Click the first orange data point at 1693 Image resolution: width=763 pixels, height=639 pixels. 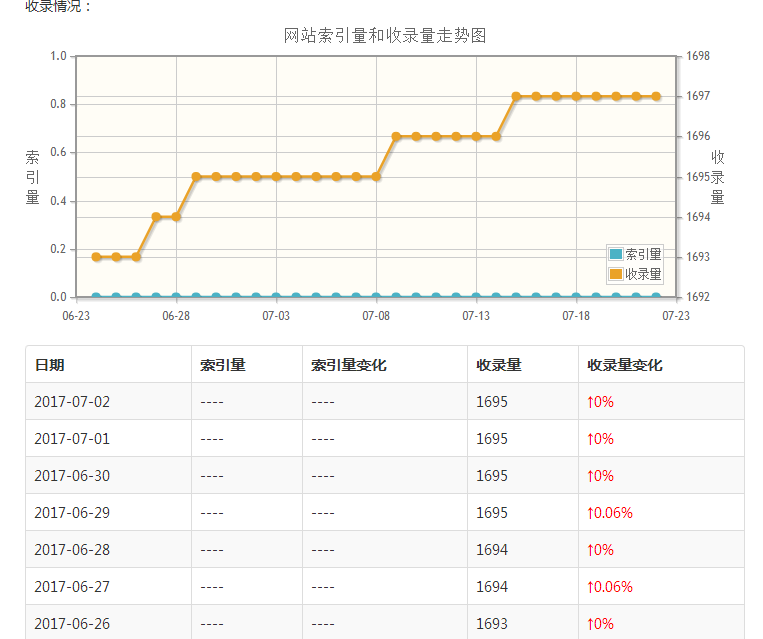pos(96,257)
